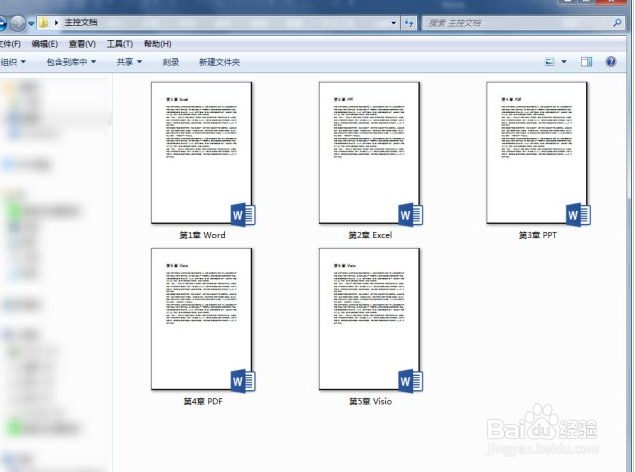Image resolution: width=635 pixels, height=472 pixels.
Task: Click the file name label 第2章 Excel
Action: coord(370,235)
